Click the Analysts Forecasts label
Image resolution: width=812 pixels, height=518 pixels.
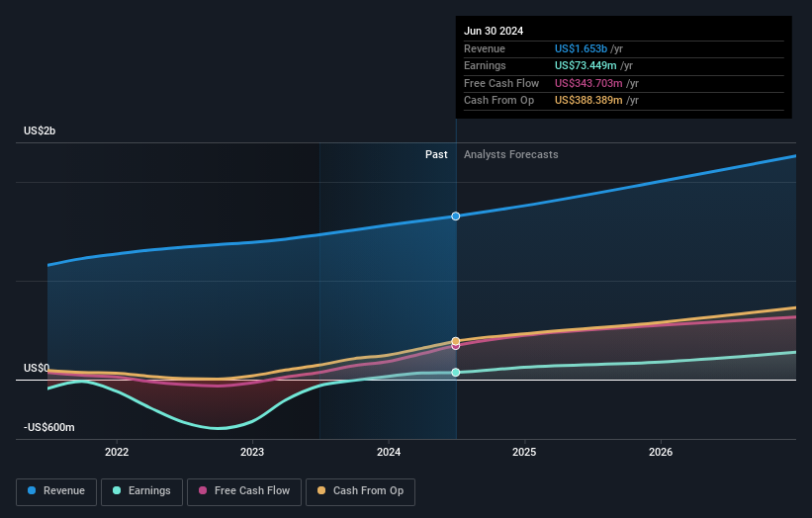click(x=510, y=155)
